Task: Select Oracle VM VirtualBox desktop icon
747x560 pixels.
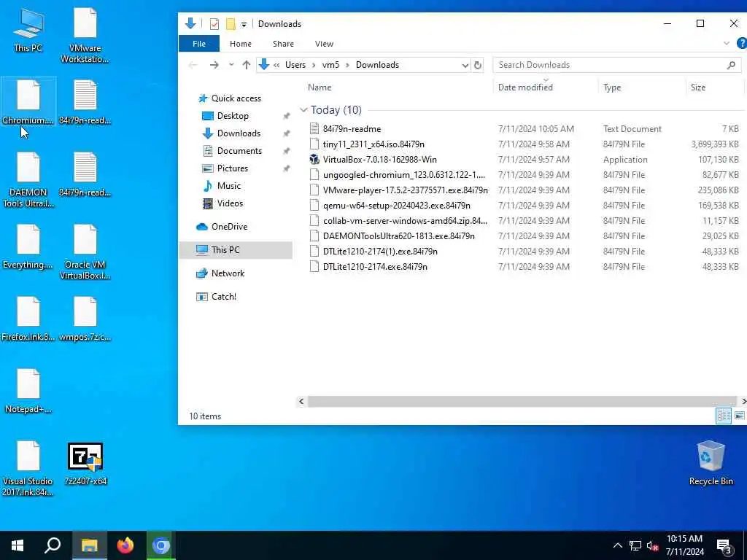Action: click(85, 252)
